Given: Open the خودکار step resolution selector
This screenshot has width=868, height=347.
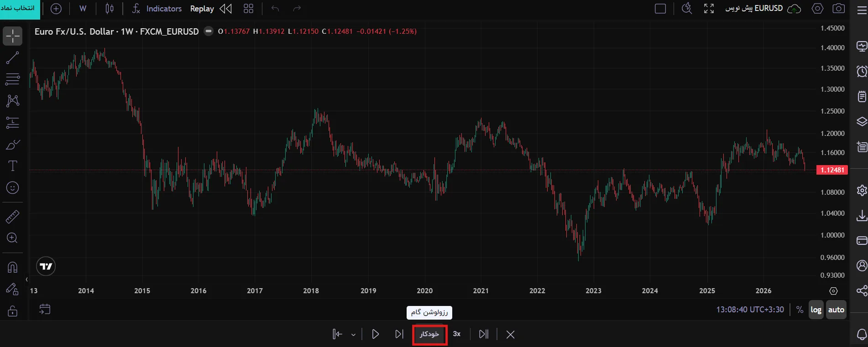Looking at the screenshot, I should (429, 334).
